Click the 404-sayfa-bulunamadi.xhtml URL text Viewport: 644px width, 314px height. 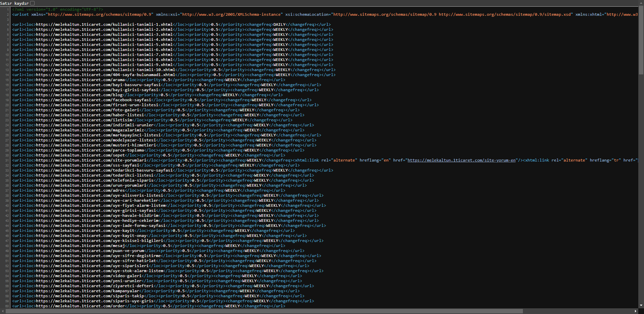tap(105, 75)
